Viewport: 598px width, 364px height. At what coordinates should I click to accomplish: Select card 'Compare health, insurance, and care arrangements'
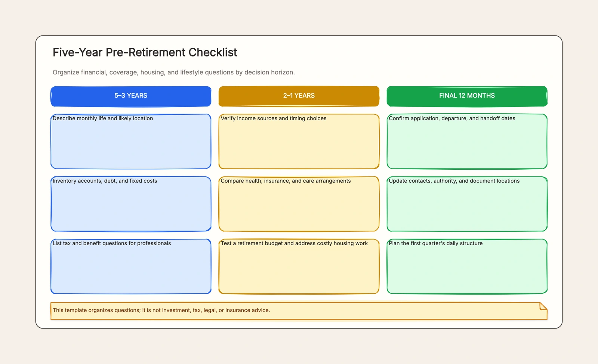(x=299, y=204)
